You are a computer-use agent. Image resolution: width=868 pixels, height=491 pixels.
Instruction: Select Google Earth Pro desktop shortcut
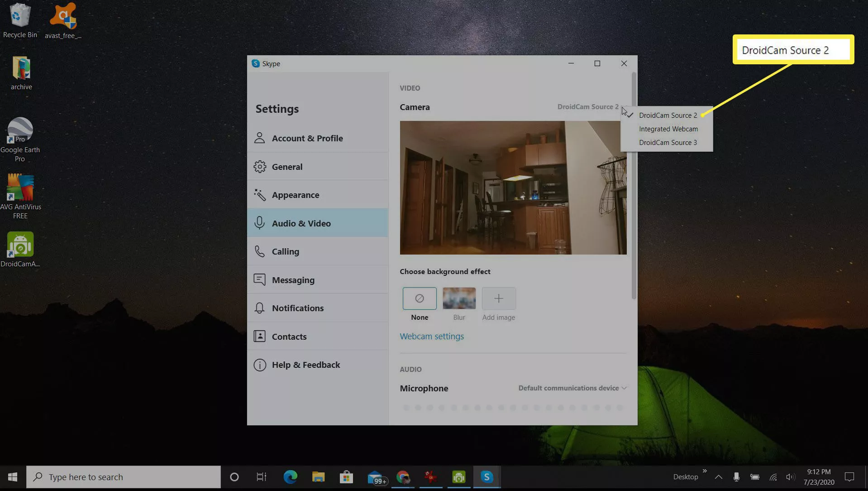coord(20,140)
